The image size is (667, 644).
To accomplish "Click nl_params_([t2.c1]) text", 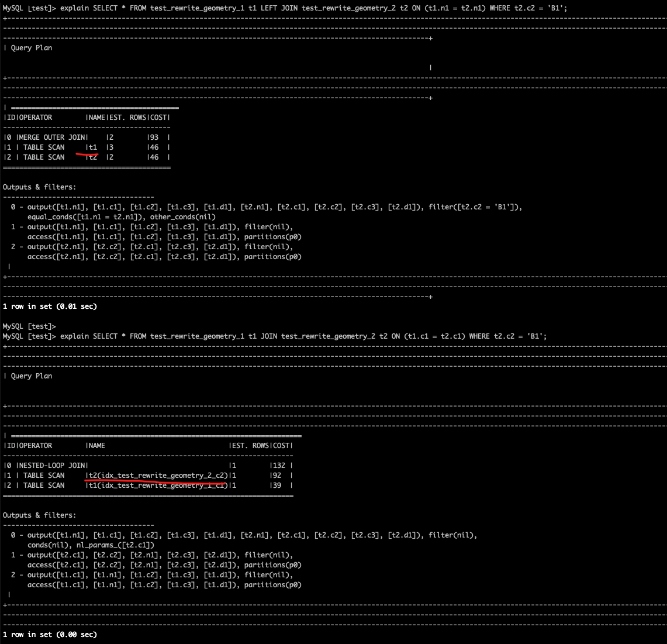I will point(115,545).
